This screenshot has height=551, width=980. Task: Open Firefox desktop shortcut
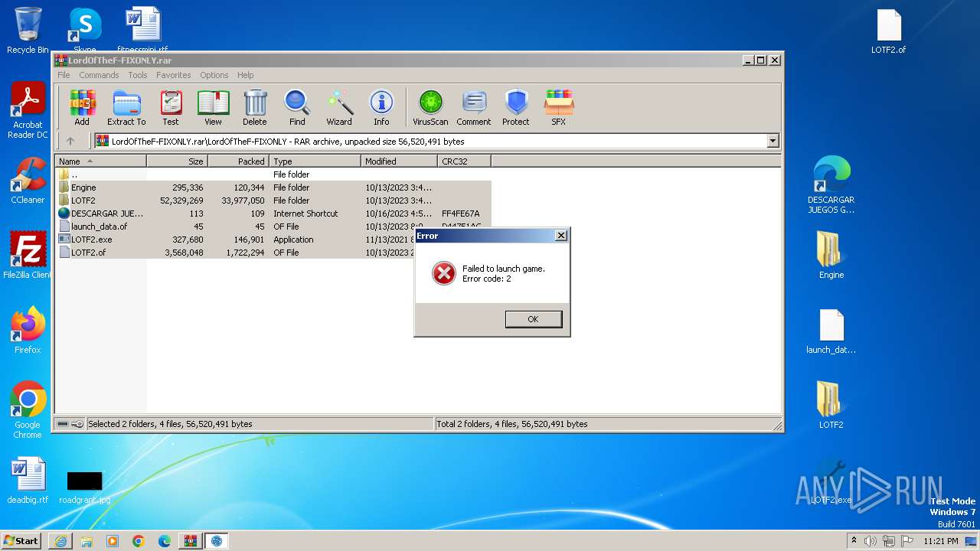(x=28, y=331)
